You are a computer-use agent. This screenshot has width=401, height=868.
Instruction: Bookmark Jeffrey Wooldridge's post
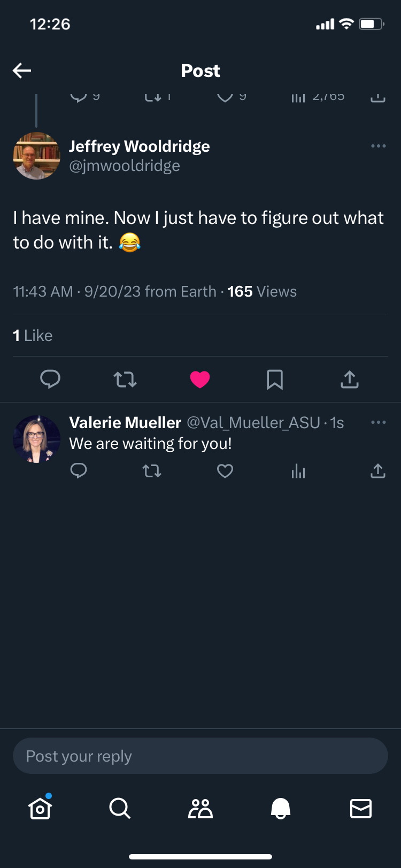(x=275, y=379)
